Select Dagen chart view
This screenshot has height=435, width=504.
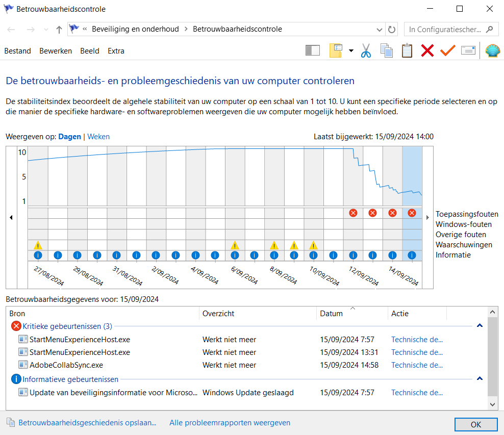[69, 137]
